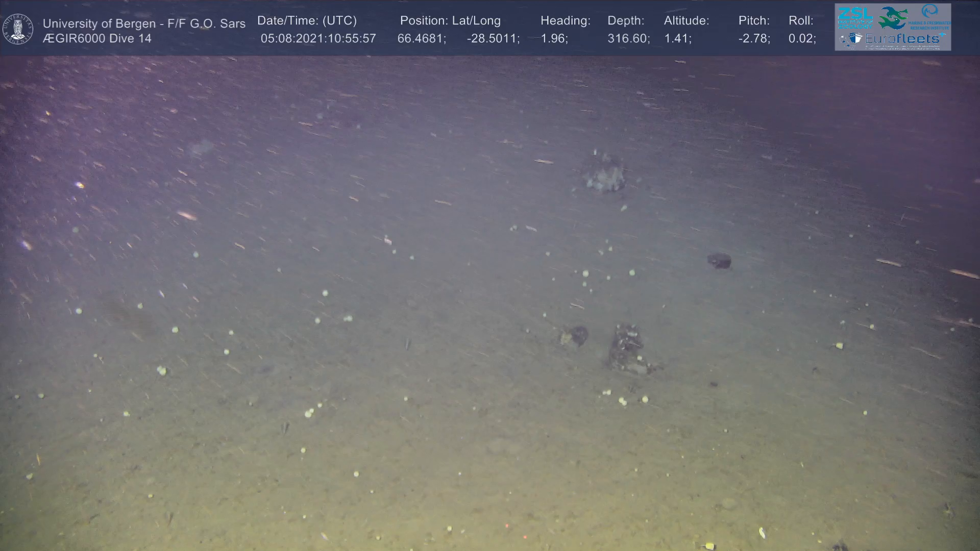Click the Roll value 0.02
Viewport: 980px width, 551px height.
802,38
